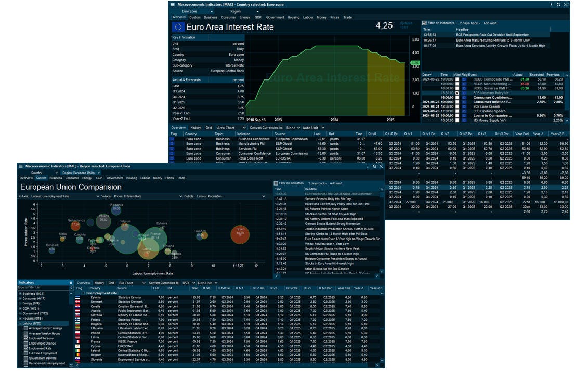Open Sensex Extends Rally Into 6th Day headline
The image size is (588, 371).
(328, 199)
